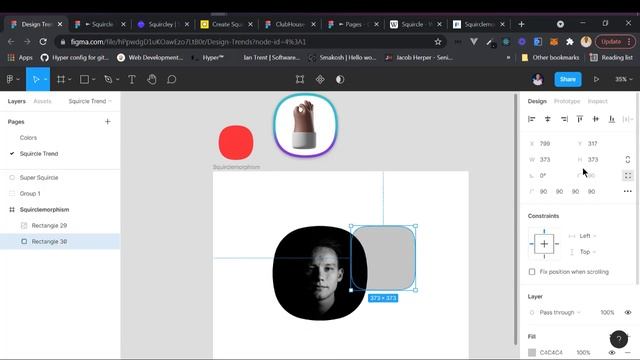Click the C4C4C4 fill color swatch
Viewport: 640px width, 360px height.
(532, 353)
